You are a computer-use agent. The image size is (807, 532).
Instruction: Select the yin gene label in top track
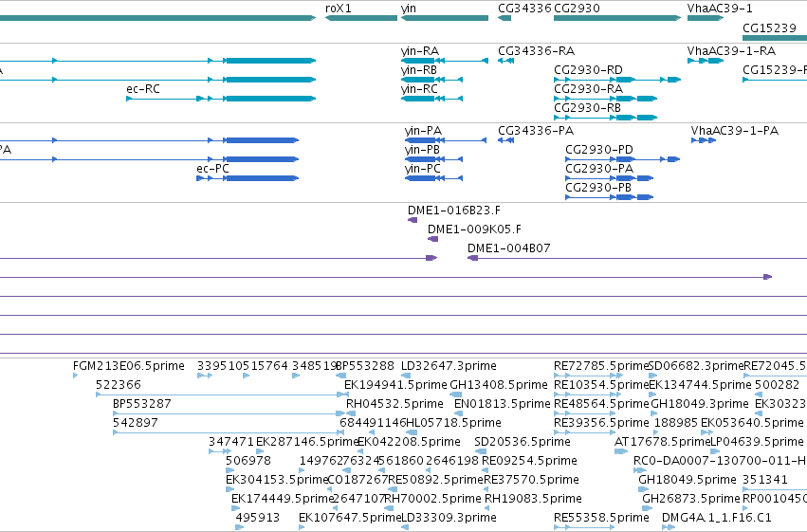pyautogui.click(x=409, y=9)
